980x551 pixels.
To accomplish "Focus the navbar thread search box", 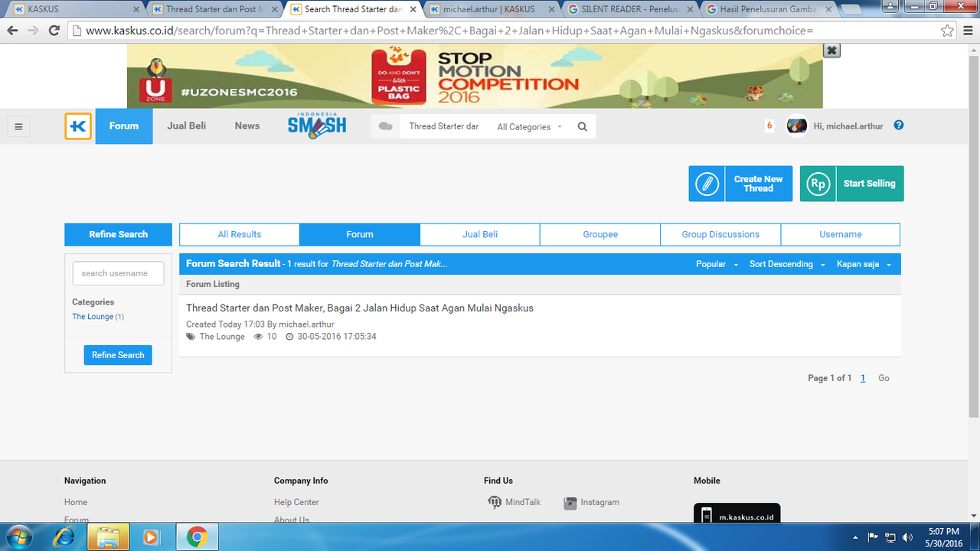I will 444,126.
